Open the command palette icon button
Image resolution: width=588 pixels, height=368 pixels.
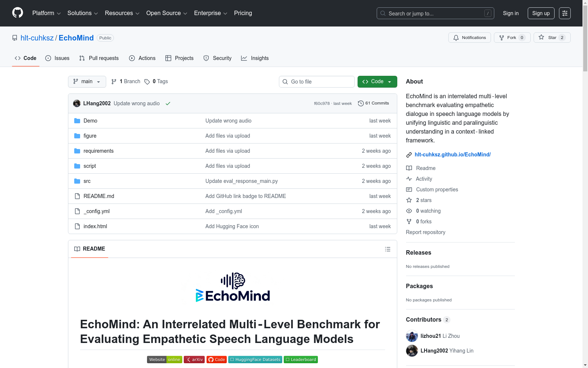pyautogui.click(x=565, y=13)
